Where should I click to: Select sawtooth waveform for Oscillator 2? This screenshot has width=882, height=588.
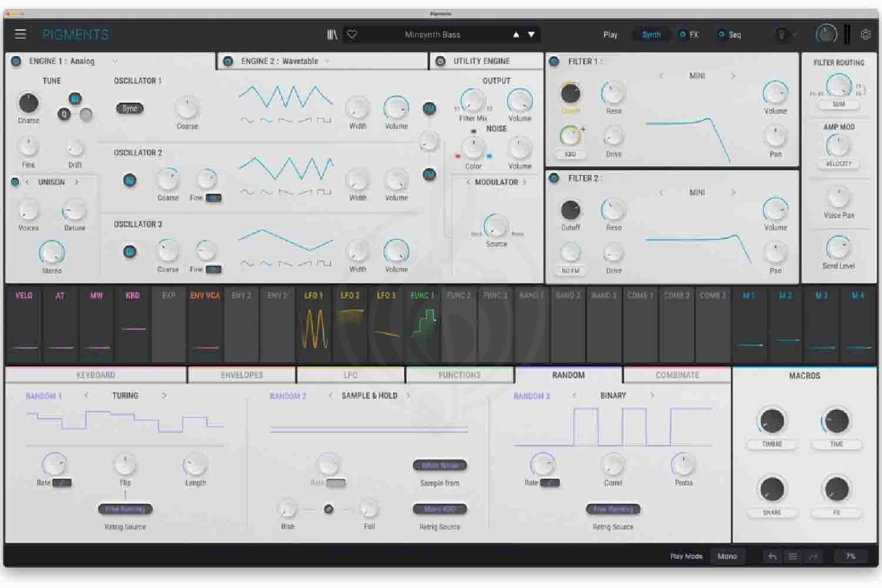tap(286, 192)
